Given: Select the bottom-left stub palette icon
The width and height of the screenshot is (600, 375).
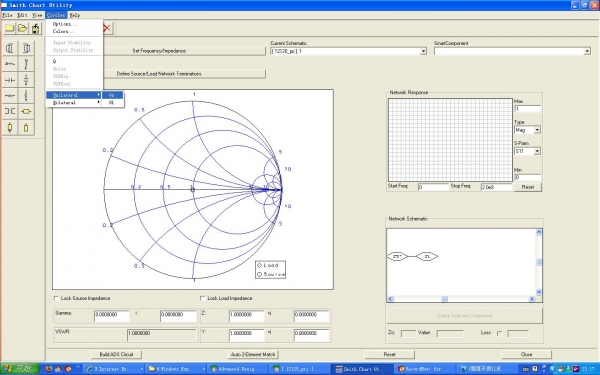Looking at the screenshot, I should pos(10,127).
